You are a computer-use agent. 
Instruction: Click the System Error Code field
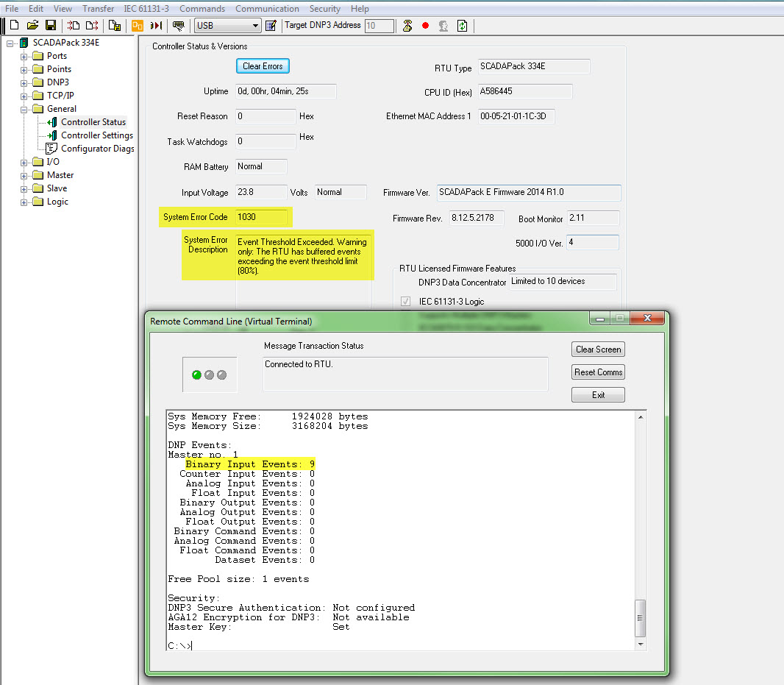262,217
